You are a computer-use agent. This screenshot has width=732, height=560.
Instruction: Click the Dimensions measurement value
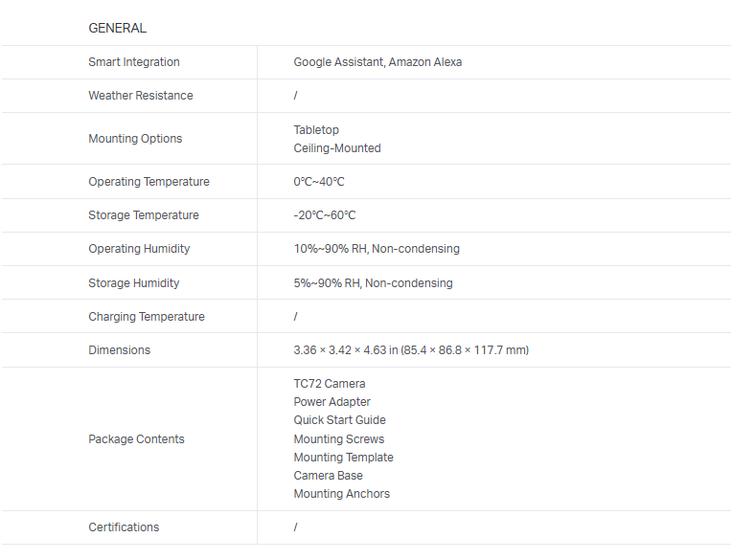pyautogui.click(x=411, y=350)
